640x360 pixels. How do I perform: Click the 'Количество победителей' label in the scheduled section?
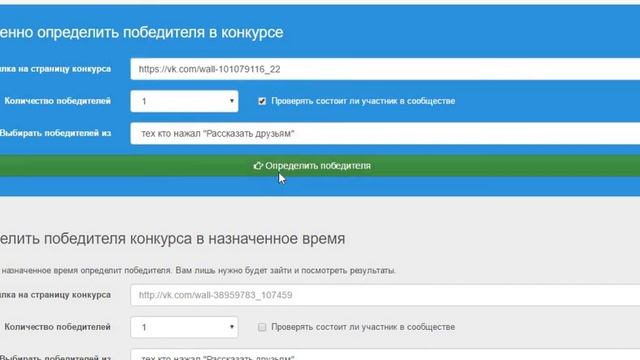click(x=58, y=327)
